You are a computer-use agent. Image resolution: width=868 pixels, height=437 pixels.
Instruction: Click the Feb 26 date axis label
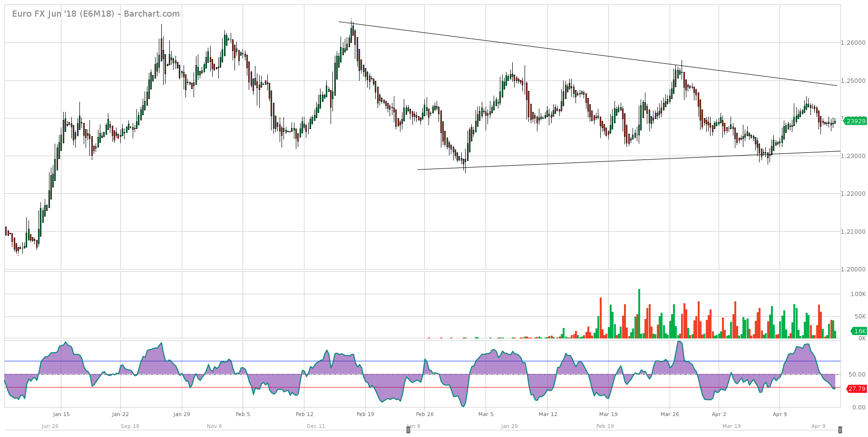(x=425, y=414)
